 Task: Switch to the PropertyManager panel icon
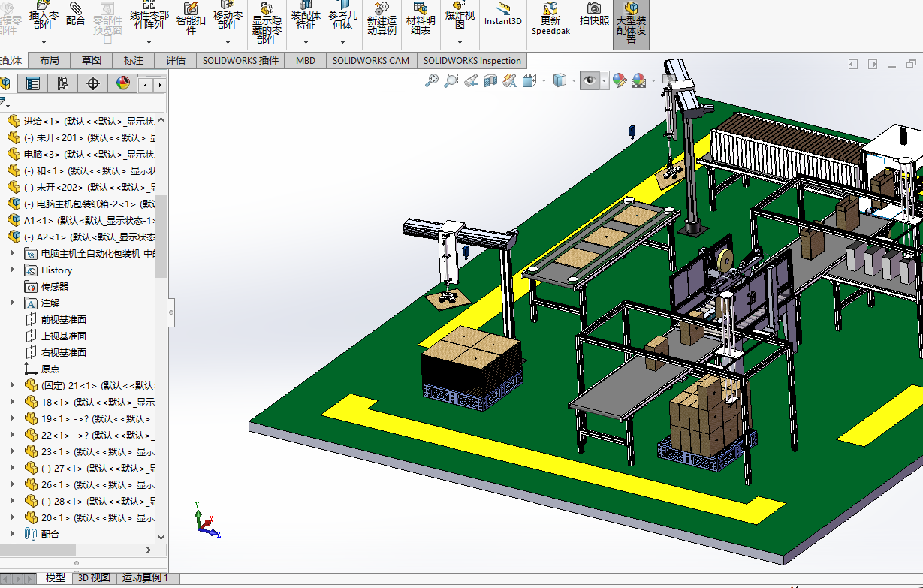pos(33,83)
